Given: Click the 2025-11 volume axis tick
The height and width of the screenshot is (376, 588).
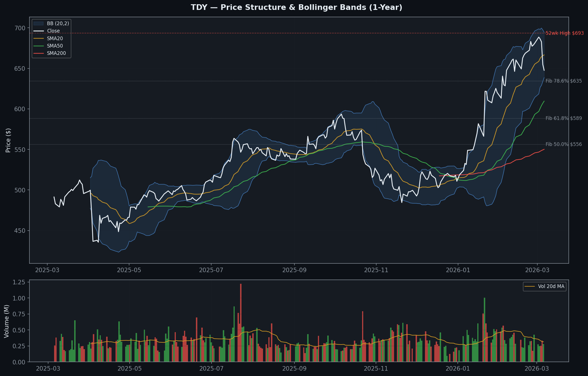Looking at the screenshot, I should tap(376, 368).
